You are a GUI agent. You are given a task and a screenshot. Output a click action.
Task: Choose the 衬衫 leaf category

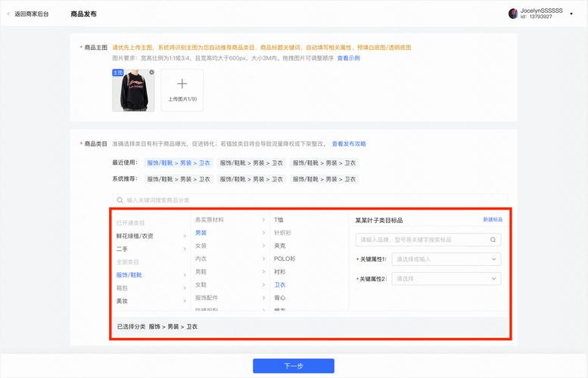point(280,271)
